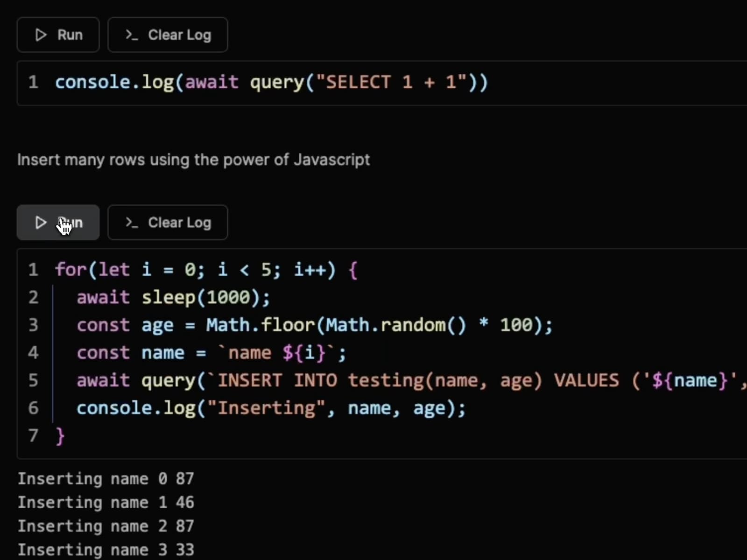Click the await sleep(1000) code line

coord(173,298)
